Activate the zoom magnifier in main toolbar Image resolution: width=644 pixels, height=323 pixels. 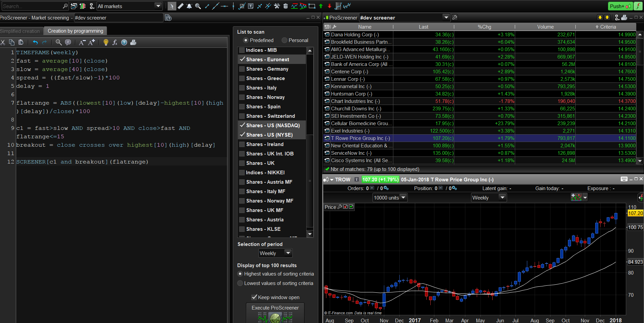[x=198, y=6]
